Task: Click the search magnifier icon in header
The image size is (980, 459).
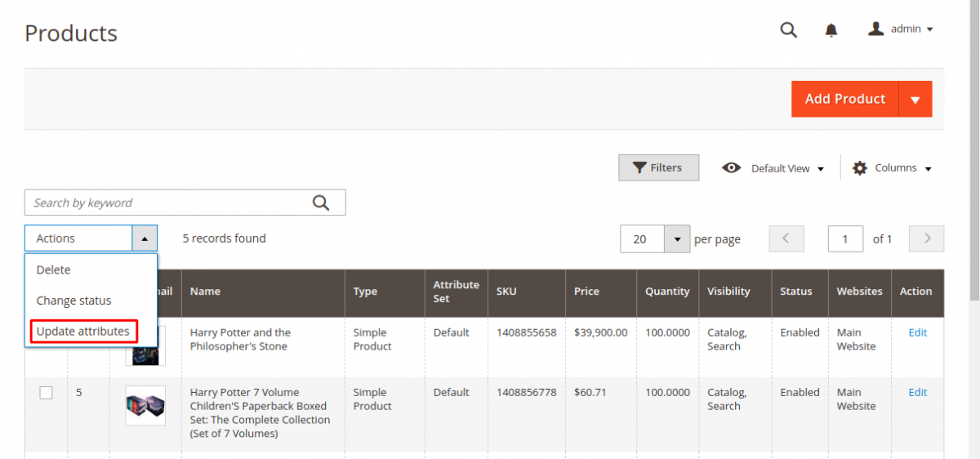Action: click(x=788, y=30)
